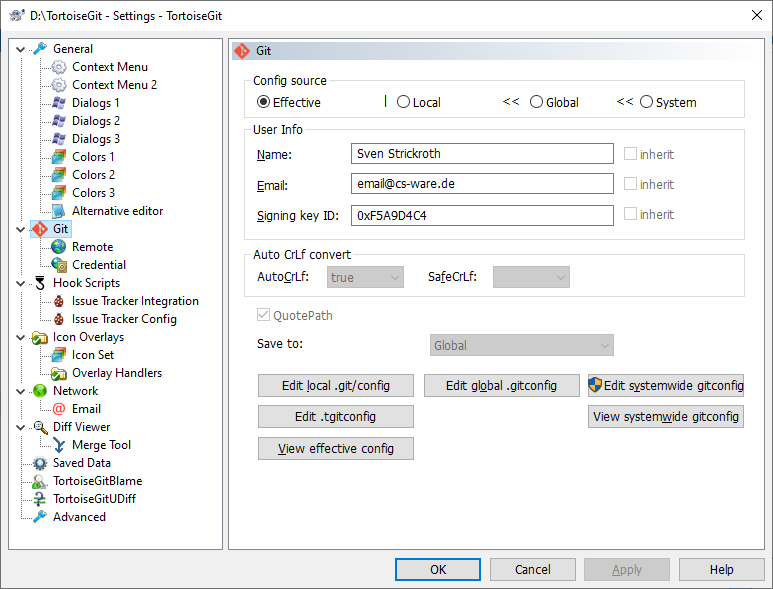
Task: Click the Icon Overlays folder icon
Action: click(x=40, y=337)
